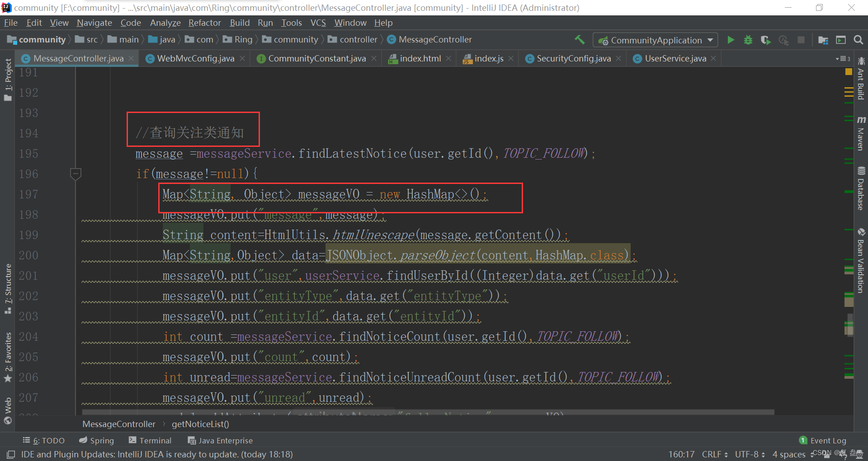Build project with the hammer icon
The height and width of the screenshot is (461, 868).
(580, 40)
